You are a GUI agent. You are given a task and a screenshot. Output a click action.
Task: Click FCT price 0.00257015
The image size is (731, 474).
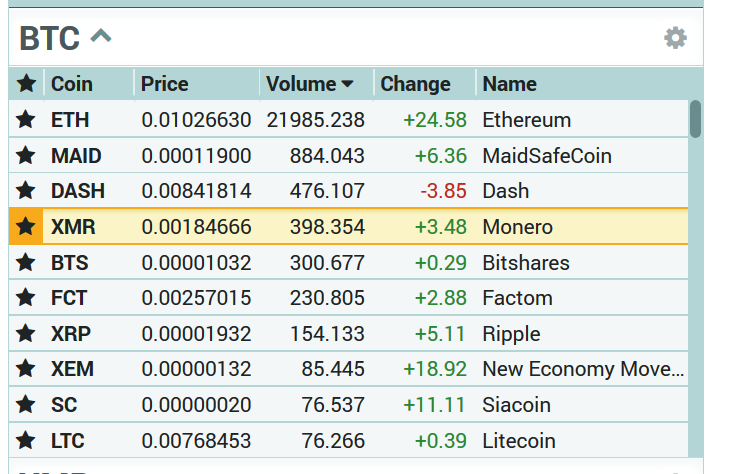coord(196,298)
